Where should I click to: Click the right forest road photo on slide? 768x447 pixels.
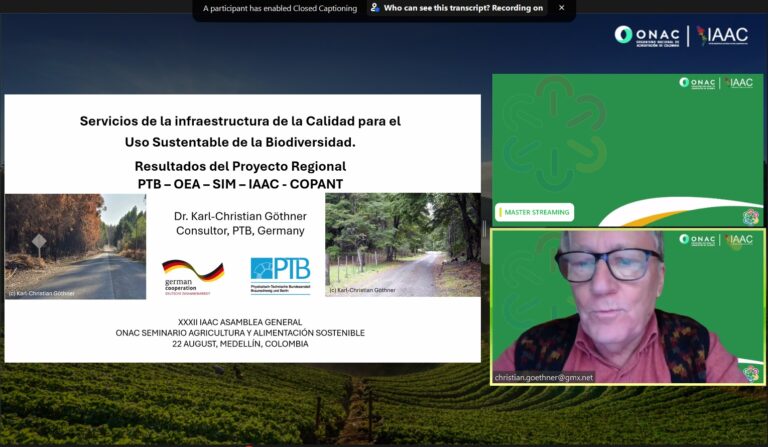click(x=402, y=246)
